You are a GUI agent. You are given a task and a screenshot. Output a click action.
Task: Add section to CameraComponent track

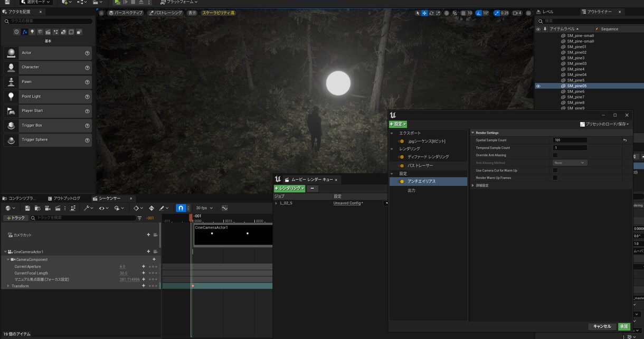[x=154, y=259]
